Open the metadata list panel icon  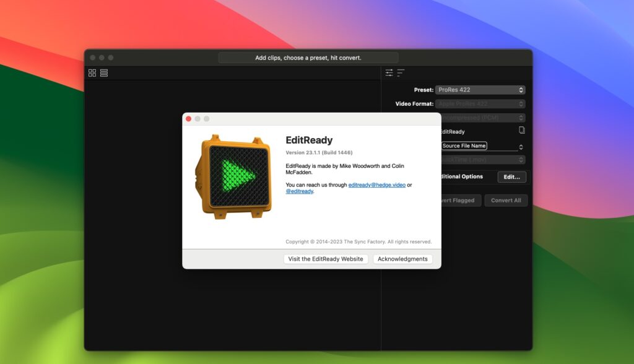click(400, 72)
